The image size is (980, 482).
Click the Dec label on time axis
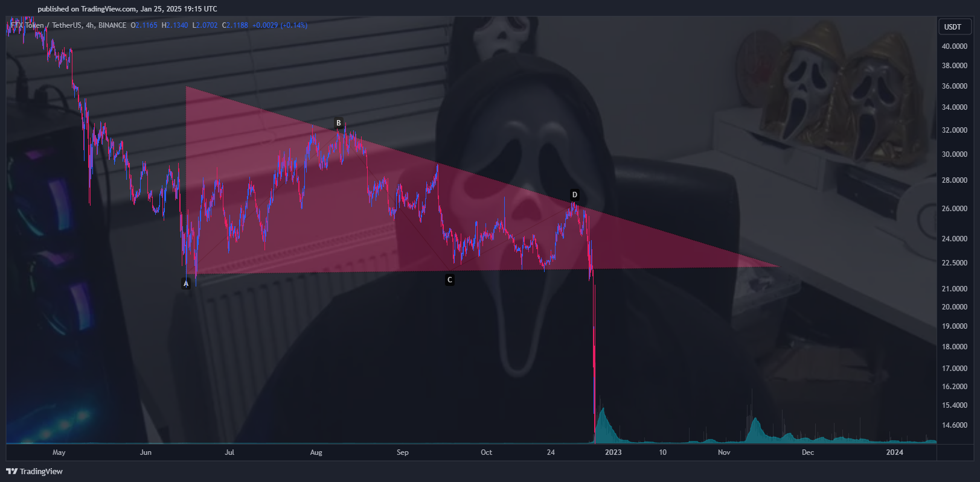808,452
